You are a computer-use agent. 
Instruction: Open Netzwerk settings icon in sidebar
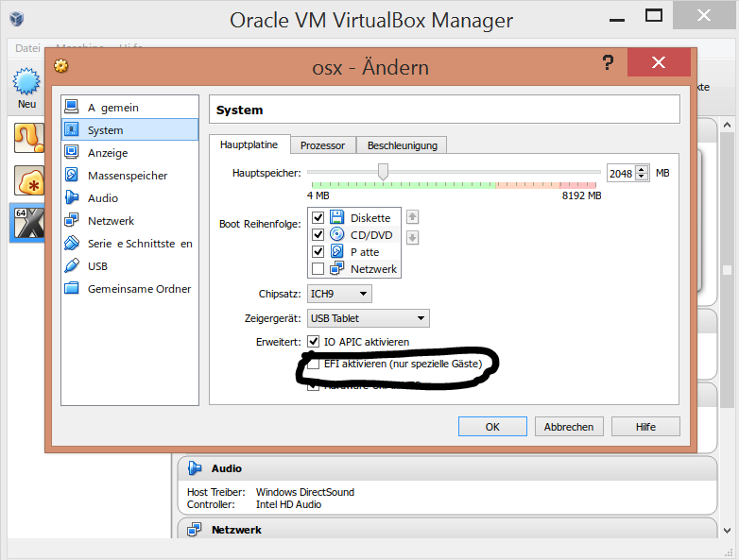click(72, 220)
